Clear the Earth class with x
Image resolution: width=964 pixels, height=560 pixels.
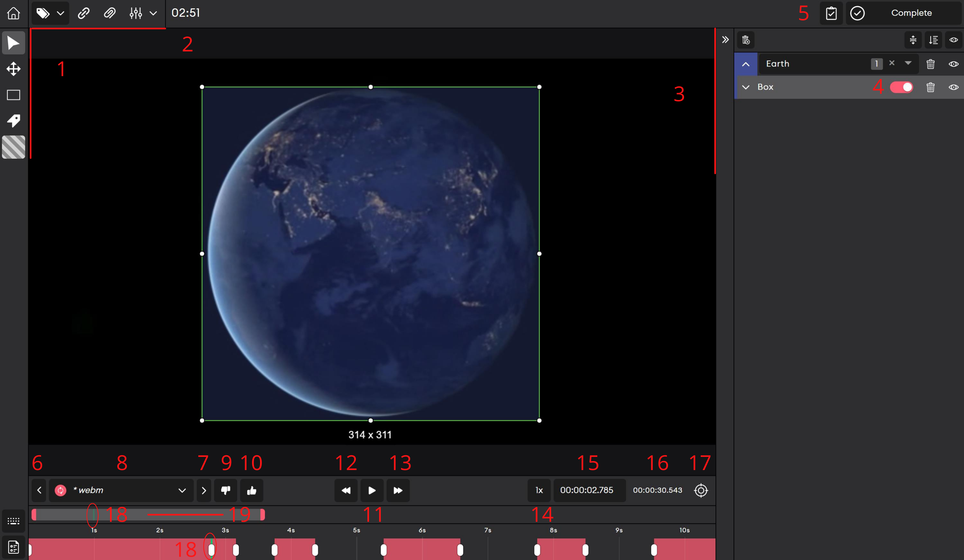[892, 63]
